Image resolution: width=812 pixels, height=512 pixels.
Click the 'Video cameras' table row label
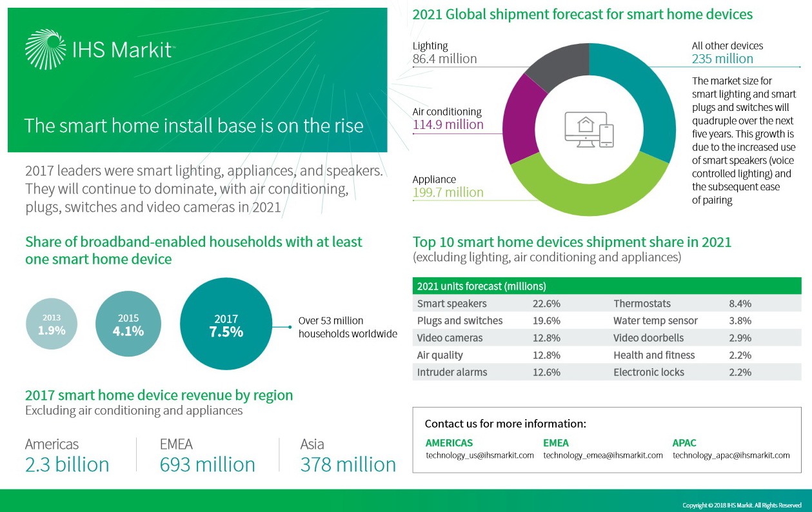(x=450, y=338)
